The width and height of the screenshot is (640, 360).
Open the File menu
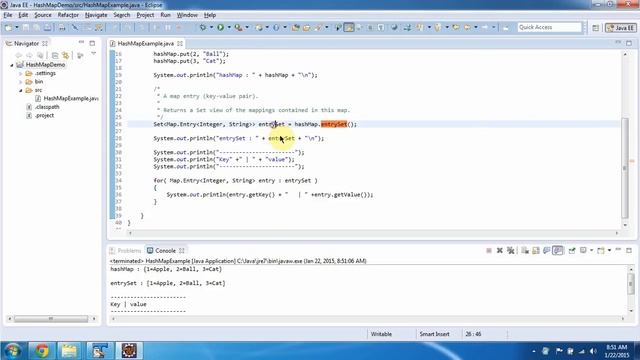pyautogui.click(x=8, y=15)
